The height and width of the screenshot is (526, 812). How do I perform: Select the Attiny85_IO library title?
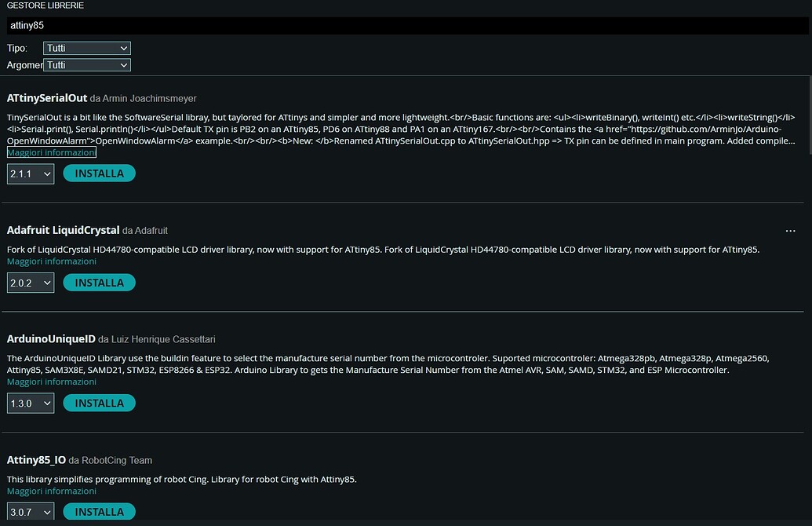coord(36,460)
